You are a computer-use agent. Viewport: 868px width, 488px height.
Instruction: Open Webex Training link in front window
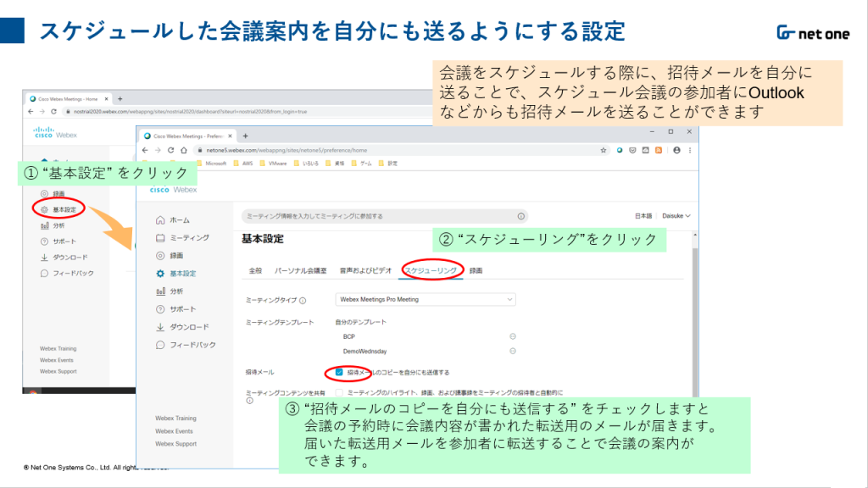(x=175, y=419)
